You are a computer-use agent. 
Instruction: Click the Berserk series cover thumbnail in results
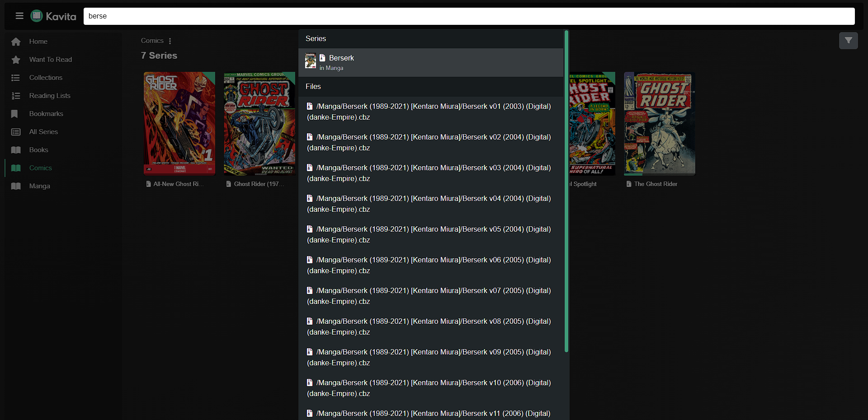click(x=311, y=61)
